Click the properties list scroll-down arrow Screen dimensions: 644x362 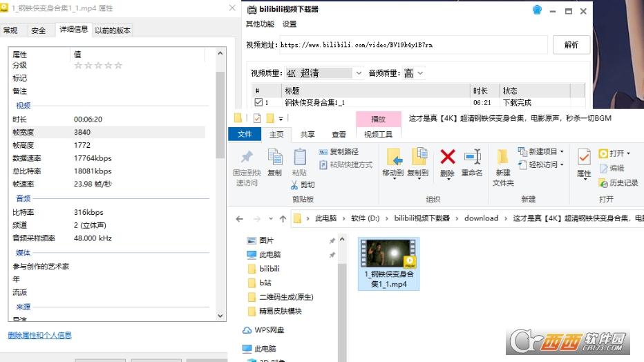pos(220,316)
